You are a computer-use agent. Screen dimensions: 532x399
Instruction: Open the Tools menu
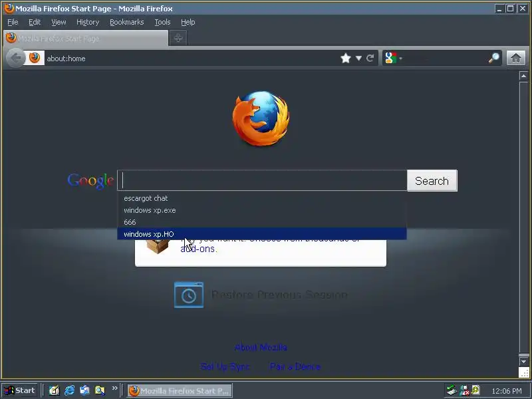[x=162, y=22]
